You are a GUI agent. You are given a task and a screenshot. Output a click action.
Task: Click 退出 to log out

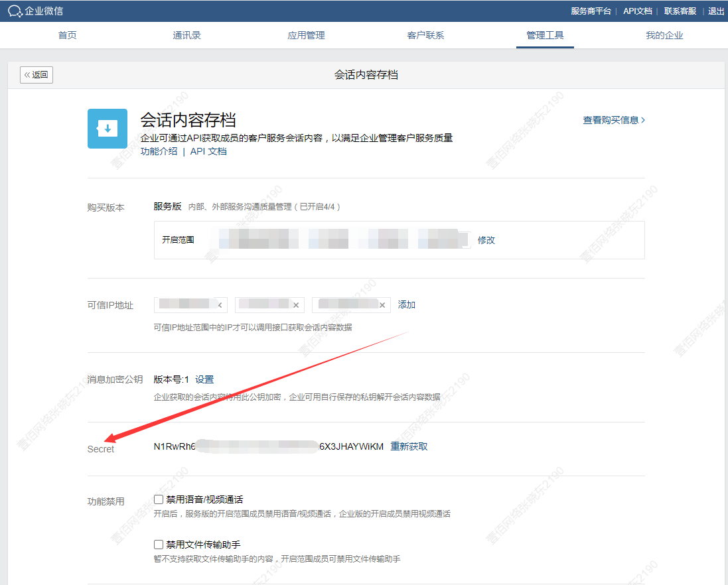(716, 11)
